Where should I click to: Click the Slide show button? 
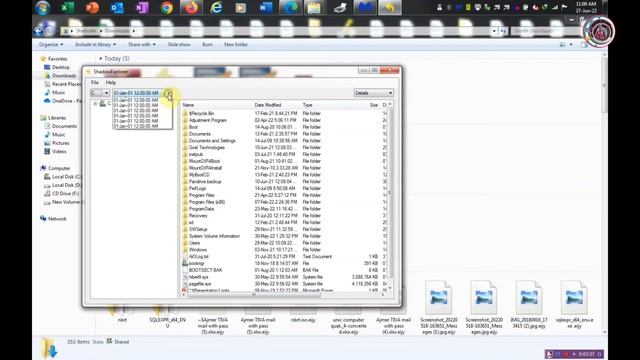(179, 44)
